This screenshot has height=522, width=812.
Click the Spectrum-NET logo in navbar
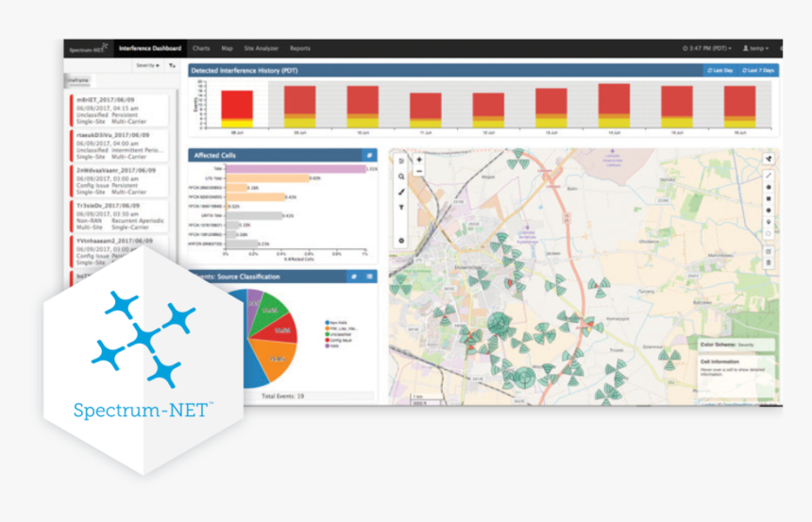[89, 49]
